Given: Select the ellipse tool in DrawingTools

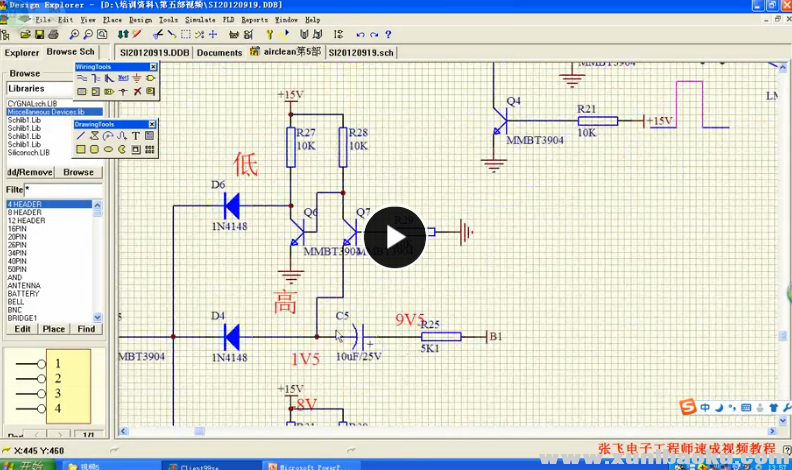Looking at the screenshot, I should pos(109,150).
